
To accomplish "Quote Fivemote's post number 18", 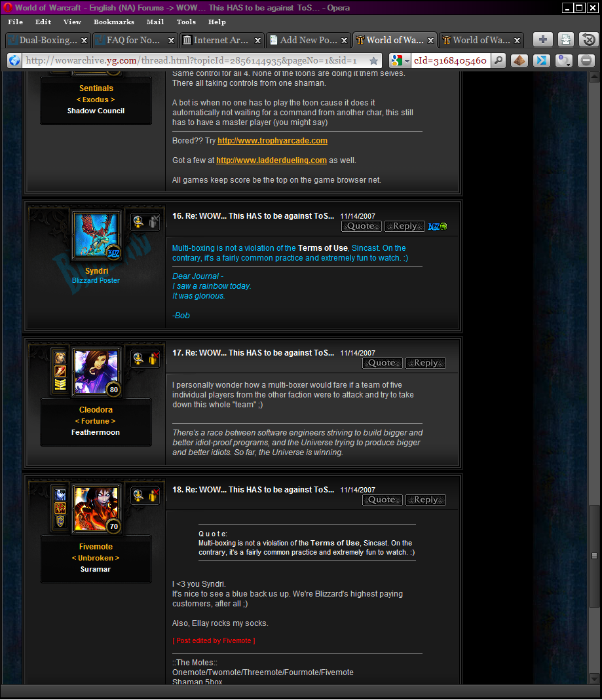I will pos(383,500).
